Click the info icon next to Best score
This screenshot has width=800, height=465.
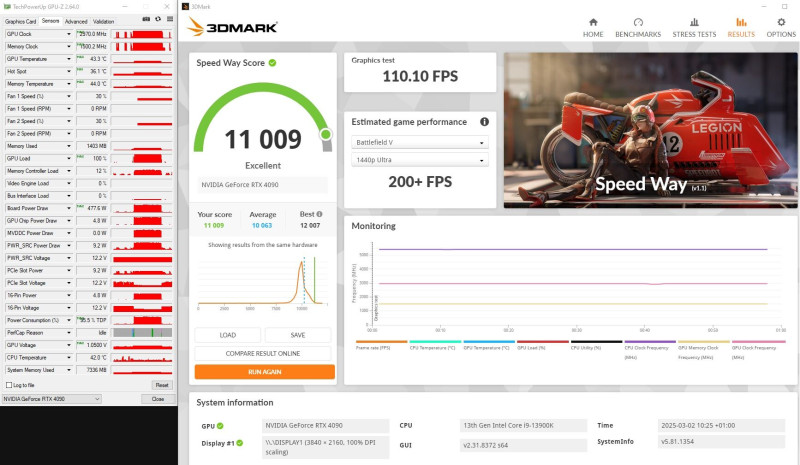[319, 214]
